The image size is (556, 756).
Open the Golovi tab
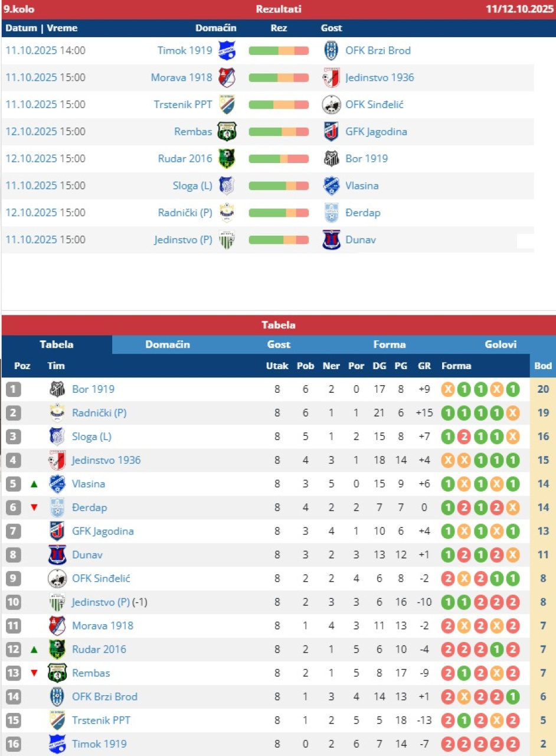coord(501,344)
